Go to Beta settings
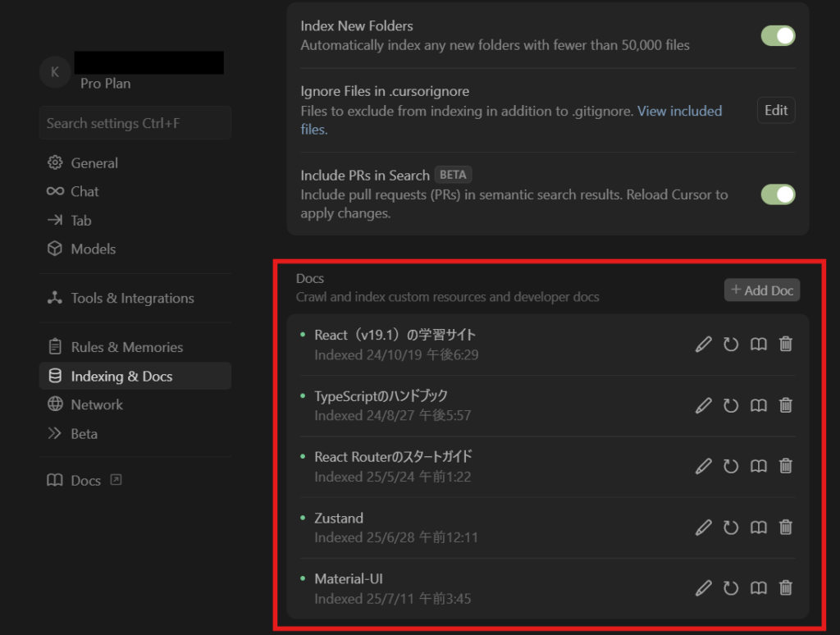 tap(135, 433)
